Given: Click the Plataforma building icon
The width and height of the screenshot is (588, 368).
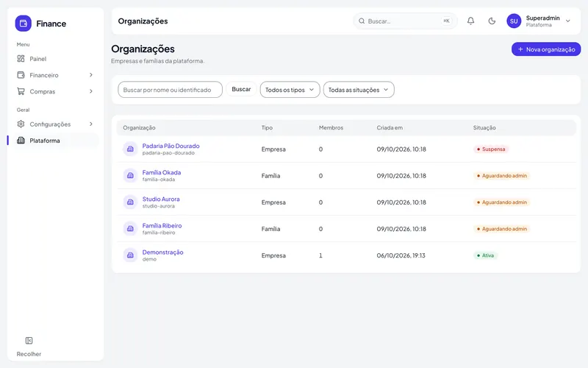Looking at the screenshot, I should [21, 141].
